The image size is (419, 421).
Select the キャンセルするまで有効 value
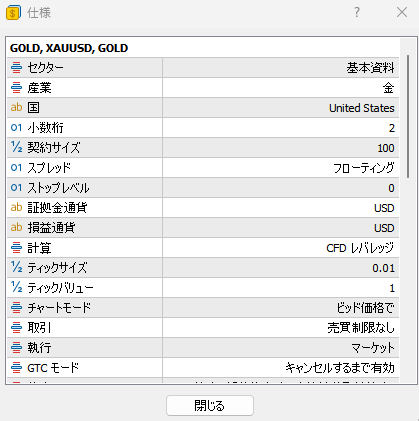coord(340,368)
